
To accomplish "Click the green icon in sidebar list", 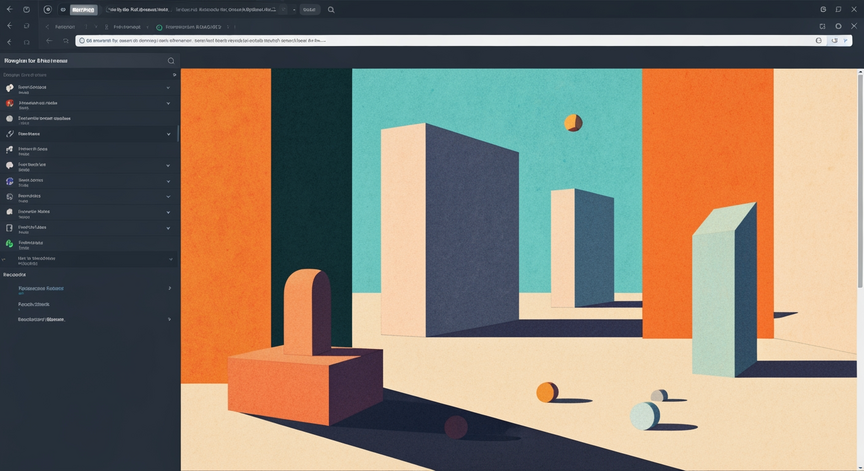I will [x=9, y=243].
